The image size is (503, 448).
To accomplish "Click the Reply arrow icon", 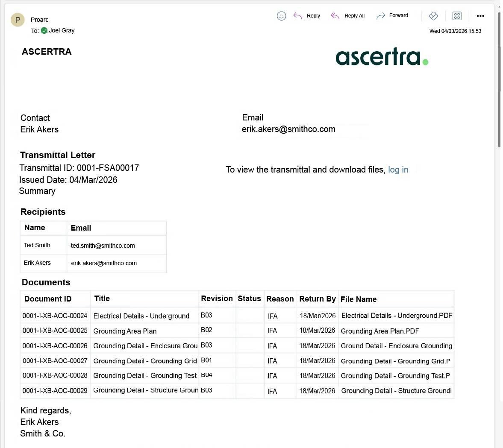I will pos(297,16).
